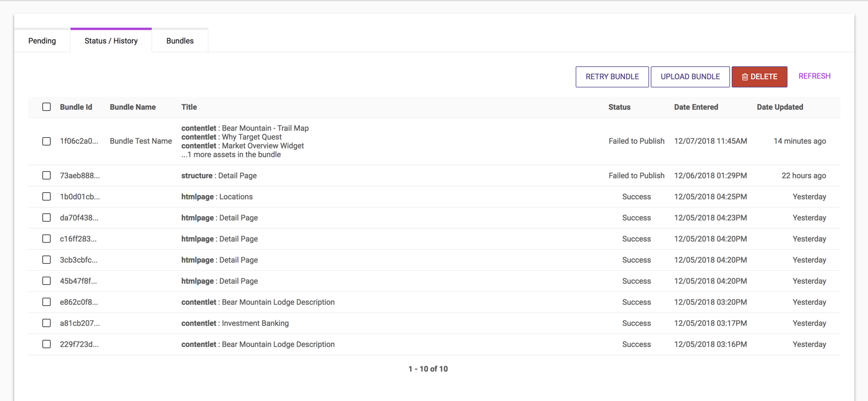The width and height of the screenshot is (868, 401).
Task: Open the Failed to Publish status of Bundle Test Name
Action: pyautogui.click(x=636, y=141)
